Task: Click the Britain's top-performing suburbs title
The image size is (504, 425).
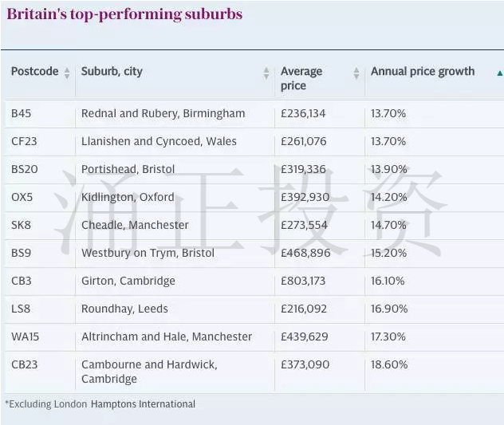Action: click(124, 14)
